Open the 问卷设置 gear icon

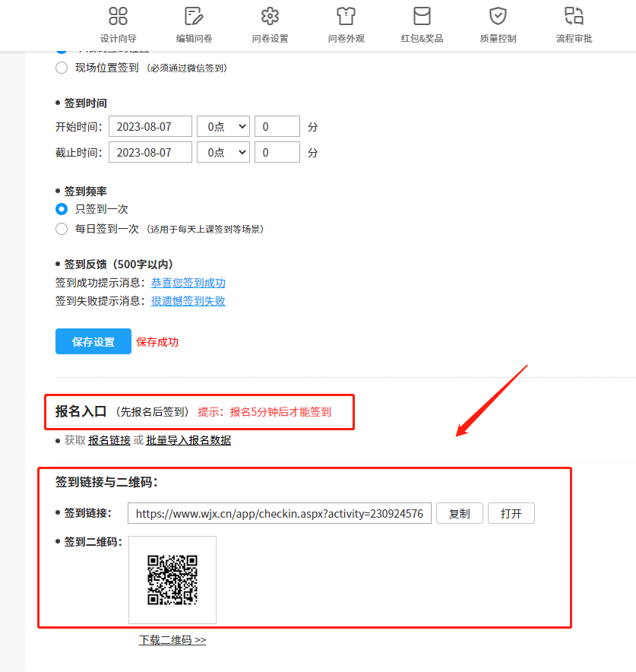click(x=270, y=16)
